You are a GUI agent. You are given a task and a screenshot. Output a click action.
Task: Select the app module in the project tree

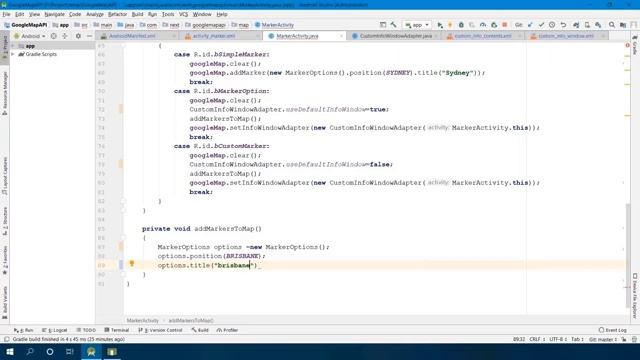pos(30,46)
